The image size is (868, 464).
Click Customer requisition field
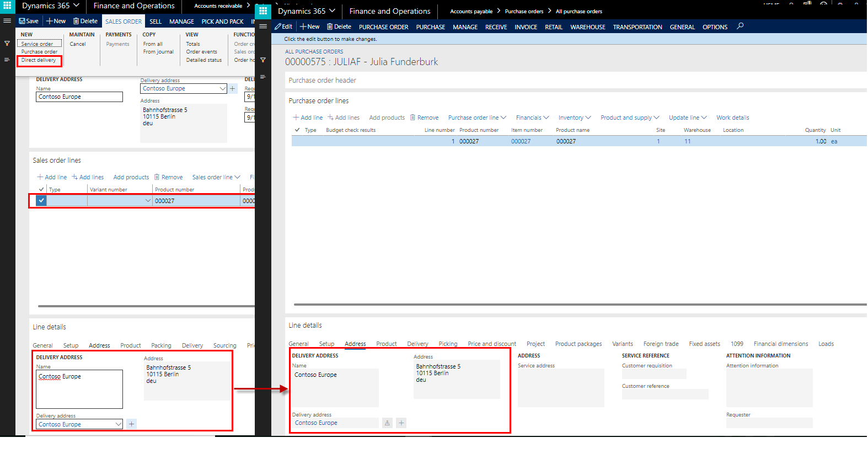tap(654, 374)
